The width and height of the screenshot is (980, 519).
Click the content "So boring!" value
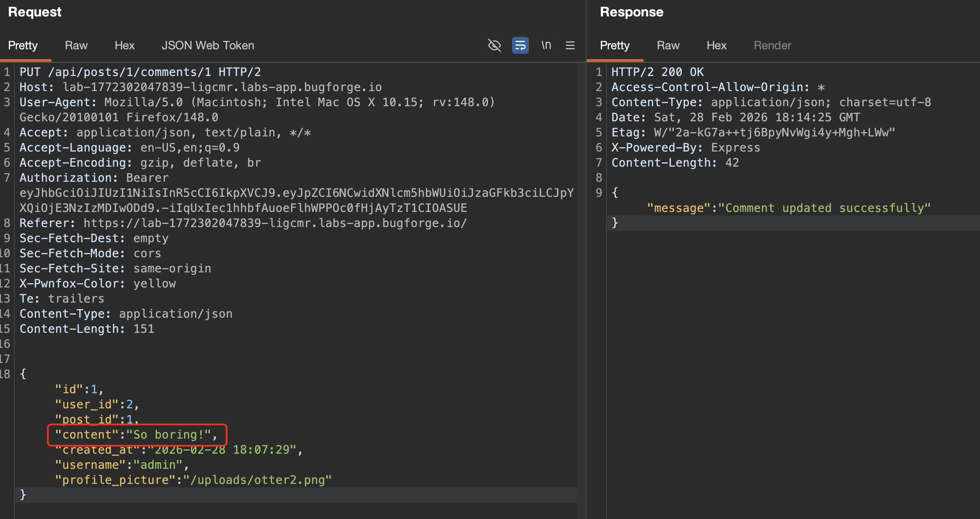[x=169, y=435]
